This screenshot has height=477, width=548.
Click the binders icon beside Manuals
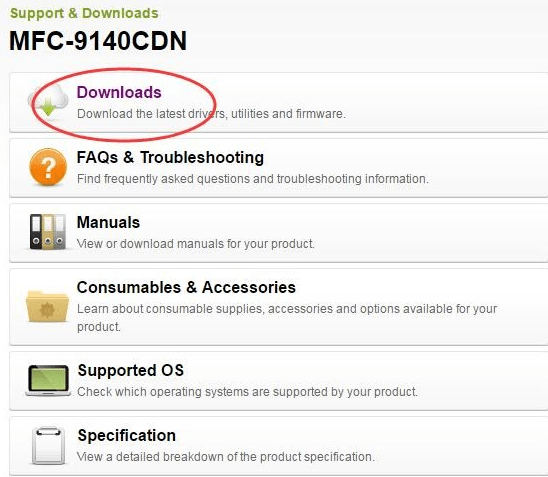[48, 231]
